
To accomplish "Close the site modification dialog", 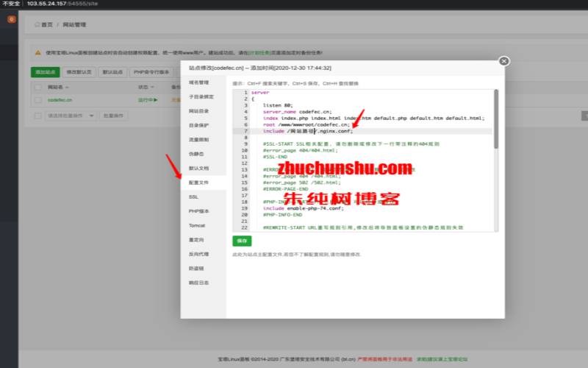I will point(503,62).
